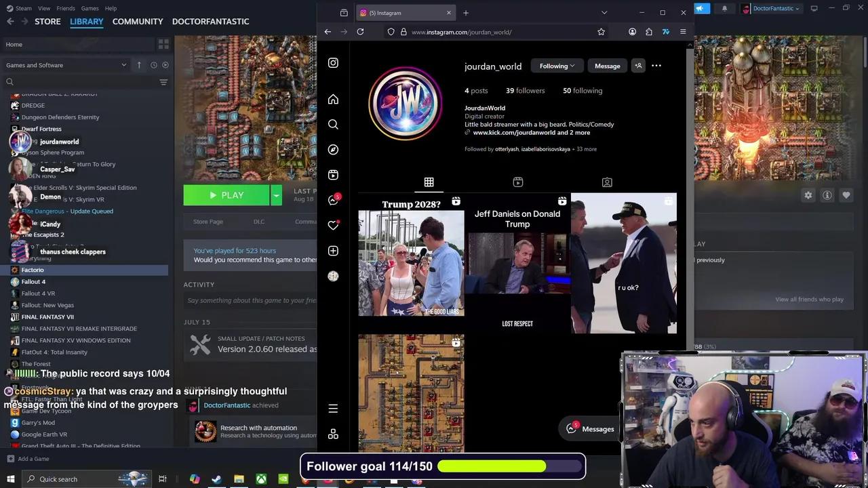Image resolution: width=868 pixels, height=488 pixels.
Task: Bookmark page with Firefox star icon
Action: pos(601,32)
